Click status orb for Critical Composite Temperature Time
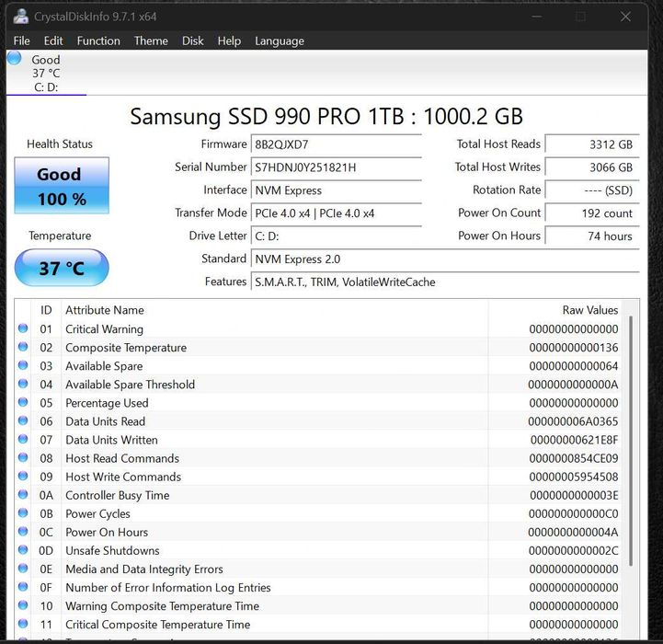The width and height of the screenshot is (663, 644). pyautogui.click(x=23, y=624)
